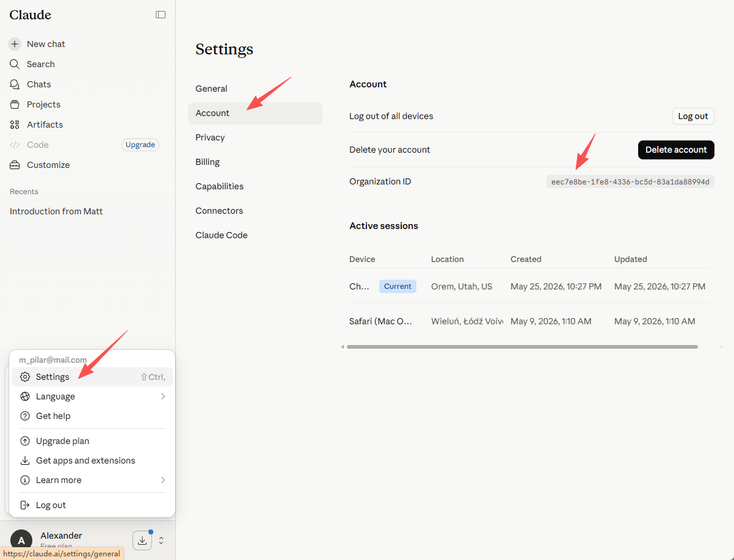Select Get help in the popup menu
The width and height of the screenshot is (734, 560).
(92, 416)
